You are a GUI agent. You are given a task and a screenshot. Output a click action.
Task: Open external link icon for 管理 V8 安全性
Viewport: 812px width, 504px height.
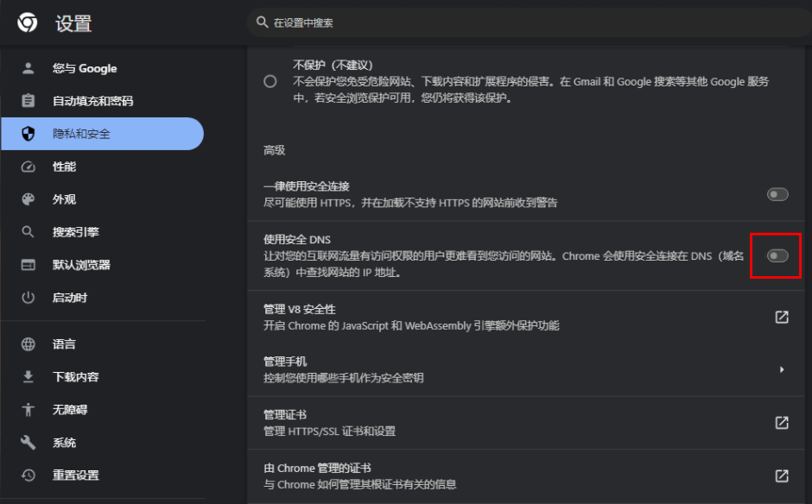[x=782, y=318]
